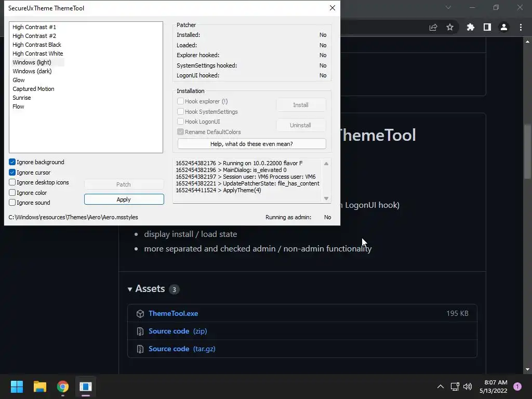Open the Windows Start menu
The width and height of the screenshot is (532, 399).
[17, 387]
